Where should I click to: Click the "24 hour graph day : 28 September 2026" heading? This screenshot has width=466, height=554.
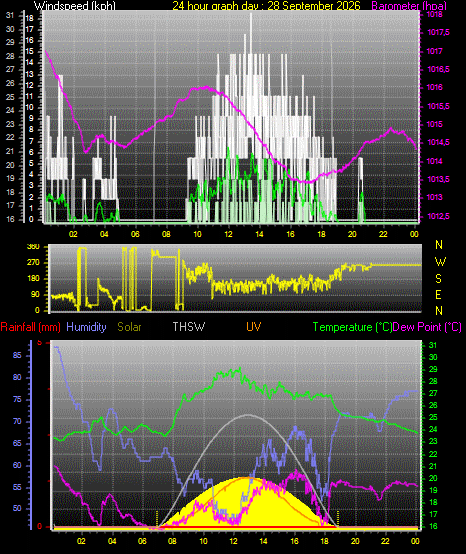click(266, 6)
